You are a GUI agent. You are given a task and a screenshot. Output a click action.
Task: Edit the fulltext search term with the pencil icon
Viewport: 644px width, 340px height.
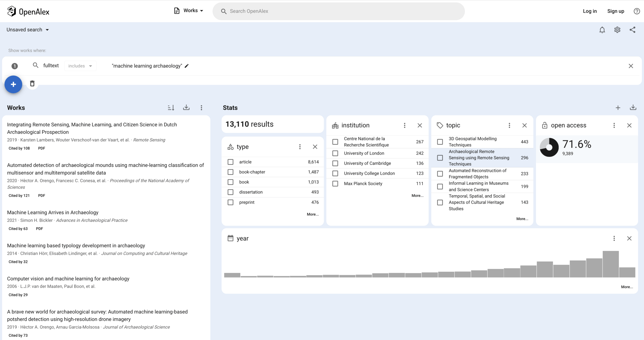coord(187,66)
